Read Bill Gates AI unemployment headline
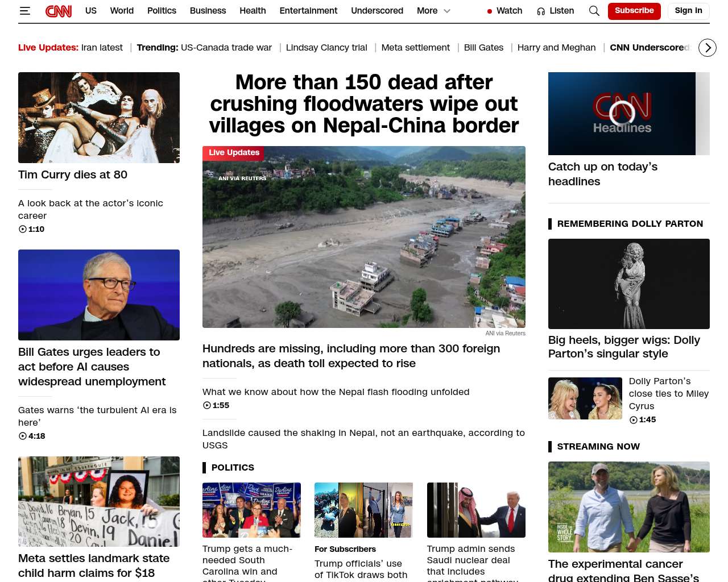The width and height of the screenshot is (728, 582). 92,367
